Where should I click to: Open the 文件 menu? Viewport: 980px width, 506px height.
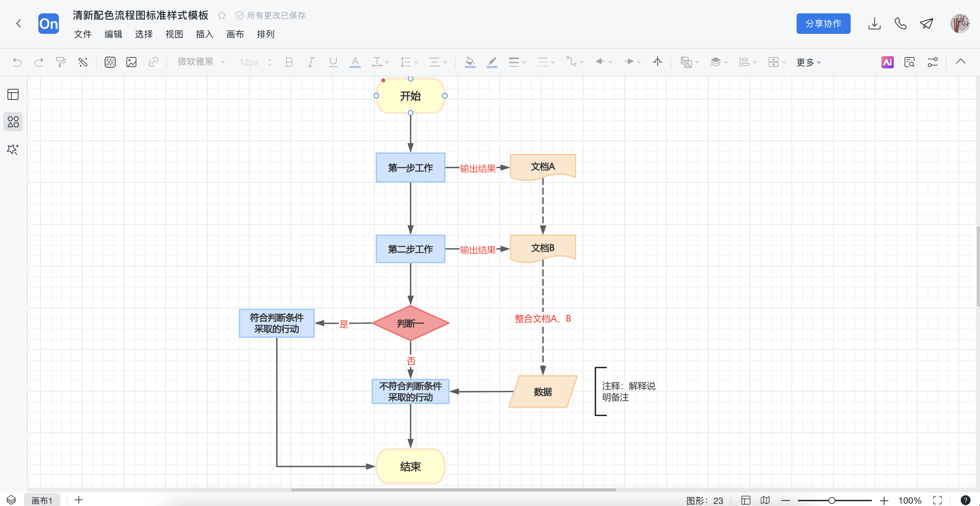[82, 34]
